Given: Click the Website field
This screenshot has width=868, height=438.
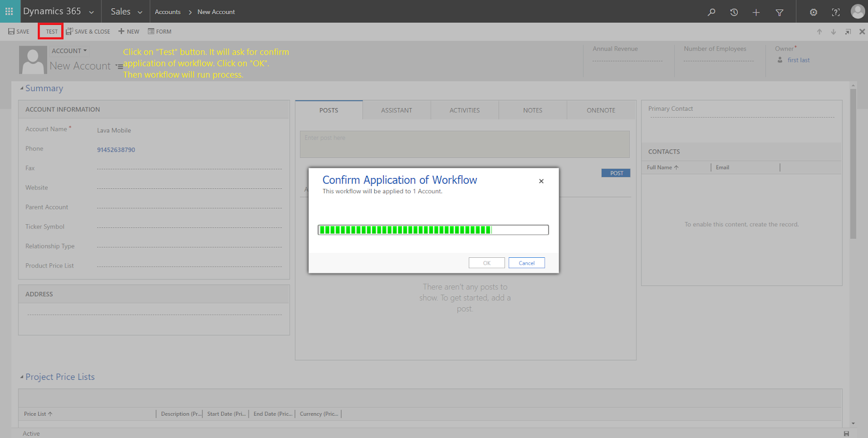Looking at the screenshot, I should coord(189,188).
